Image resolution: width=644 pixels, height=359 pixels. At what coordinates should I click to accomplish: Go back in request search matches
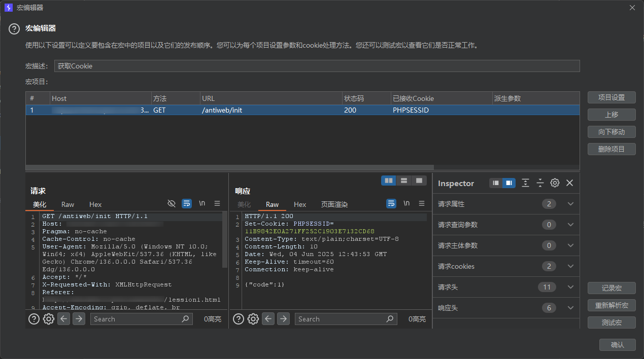(x=63, y=319)
